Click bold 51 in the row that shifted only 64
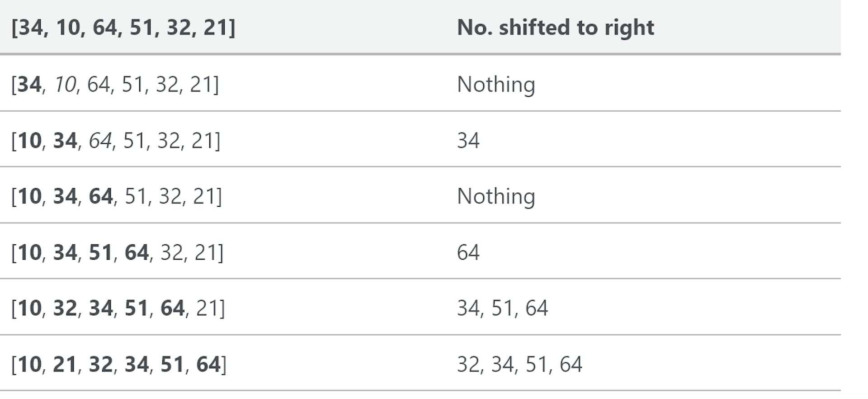The image size is (868, 399). click(100, 252)
